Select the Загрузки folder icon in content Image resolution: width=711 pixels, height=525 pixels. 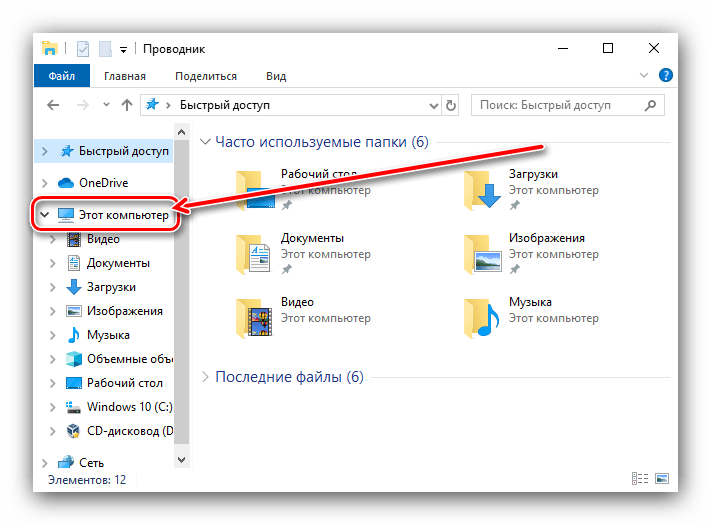[x=483, y=190]
